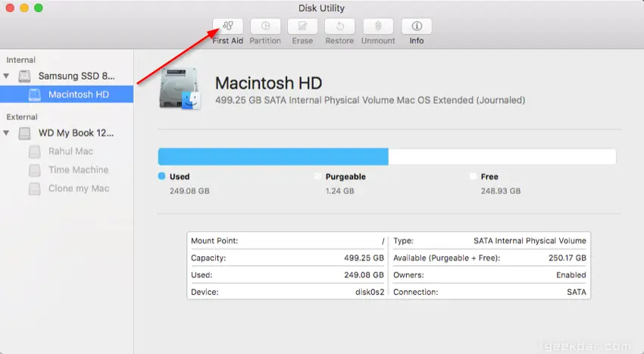The height and width of the screenshot is (354, 644).
Task: Choose the Erase toolbar button
Action: tap(302, 27)
